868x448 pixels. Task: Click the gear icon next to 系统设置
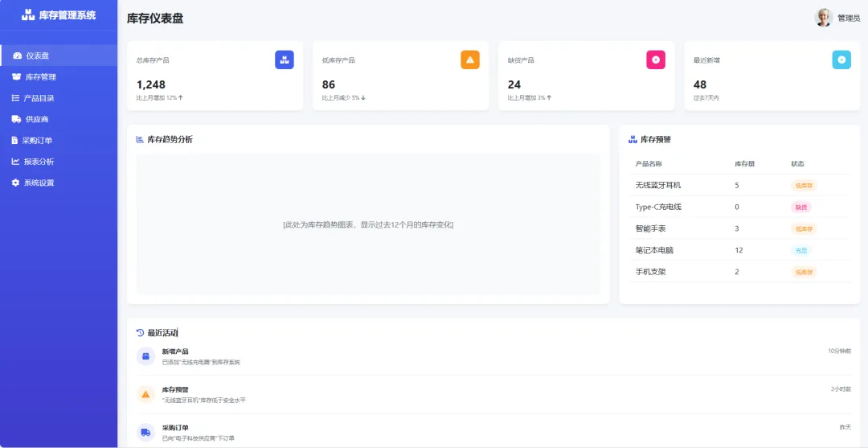pos(15,183)
